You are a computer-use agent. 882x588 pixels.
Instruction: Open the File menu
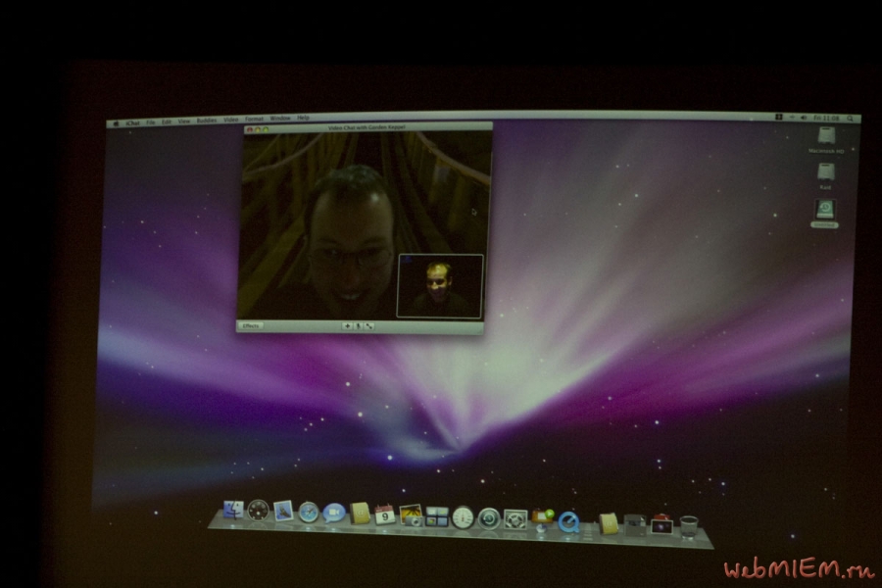coord(150,122)
